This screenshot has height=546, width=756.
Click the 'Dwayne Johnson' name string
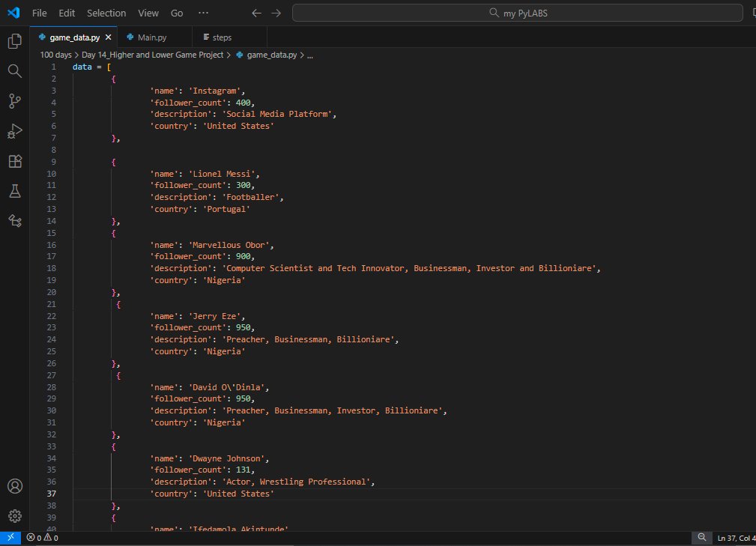(x=226, y=458)
